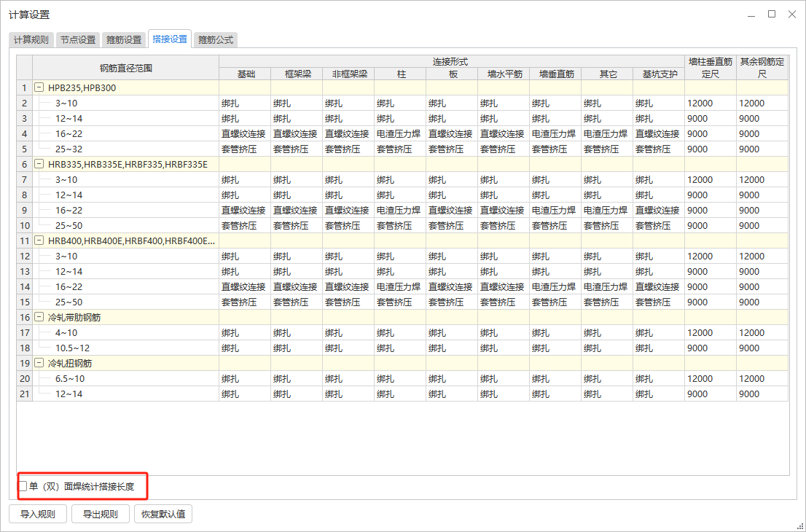Select the 其它 column header
Screen dimensions: 806x532
click(608, 74)
